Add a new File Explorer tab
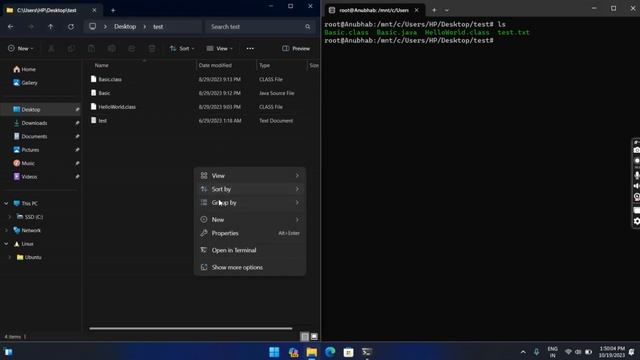This screenshot has width=640, height=360. click(x=113, y=10)
